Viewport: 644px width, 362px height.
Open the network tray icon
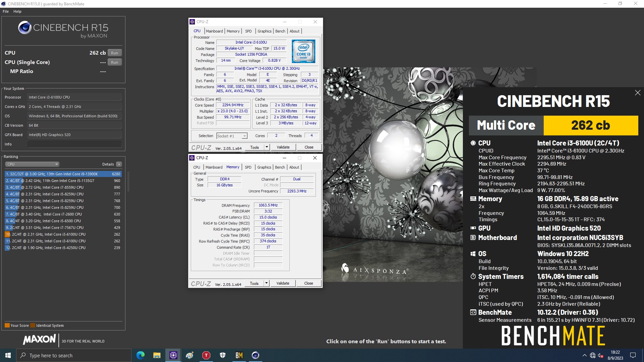(x=593, y=355)
